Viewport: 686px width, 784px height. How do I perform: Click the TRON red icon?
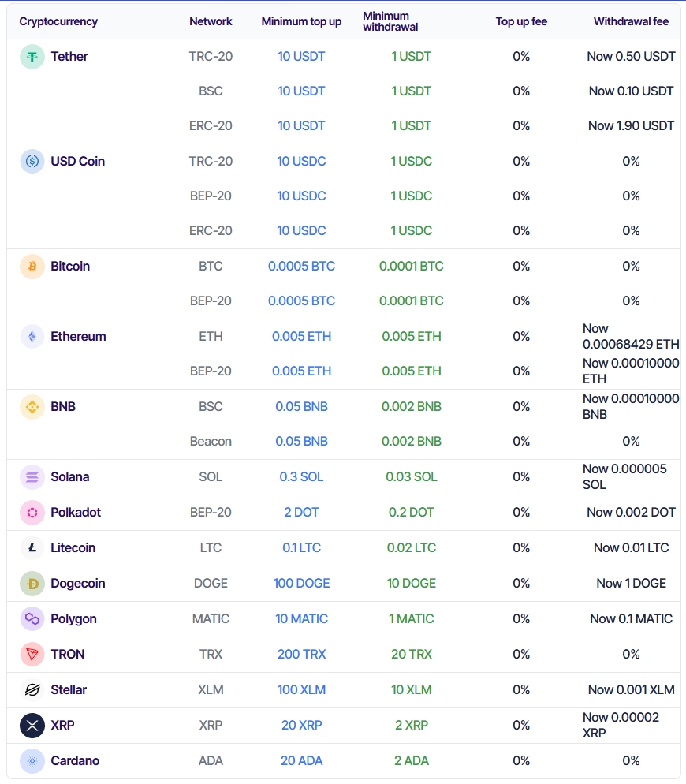32,655
